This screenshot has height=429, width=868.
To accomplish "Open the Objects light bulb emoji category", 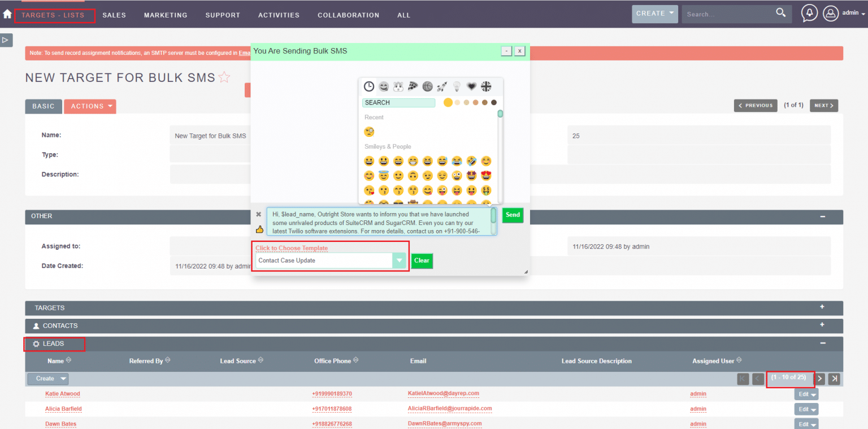I will (457, 86).
